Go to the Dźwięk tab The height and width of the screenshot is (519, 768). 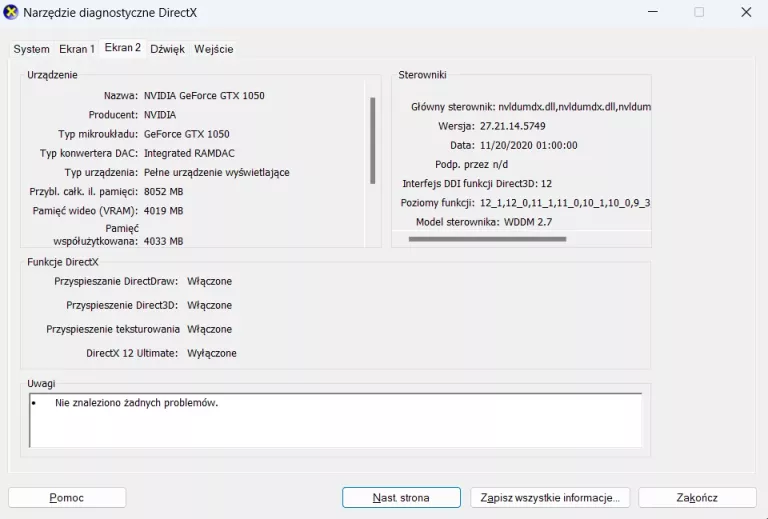pyautogui.click(x=167, y=49)
